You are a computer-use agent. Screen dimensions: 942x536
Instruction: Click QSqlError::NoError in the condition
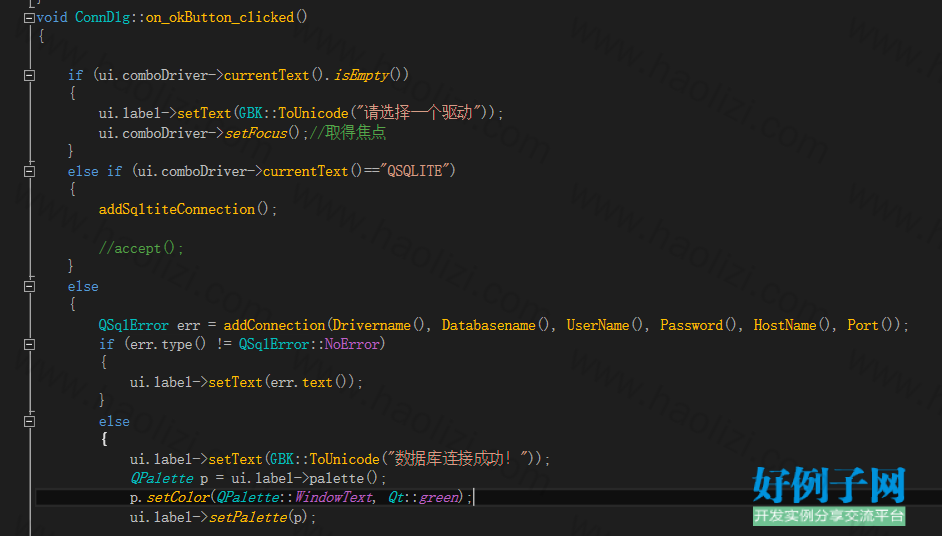[309, 344]
